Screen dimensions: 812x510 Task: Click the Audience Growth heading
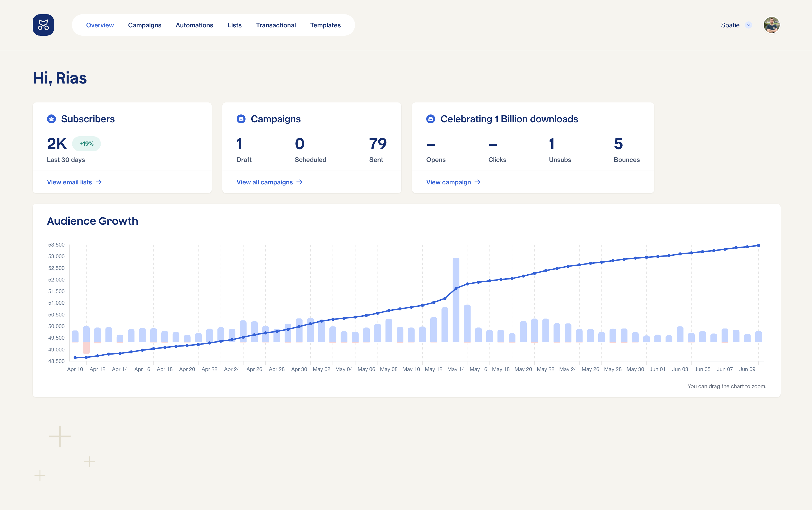tap(93, 221)
